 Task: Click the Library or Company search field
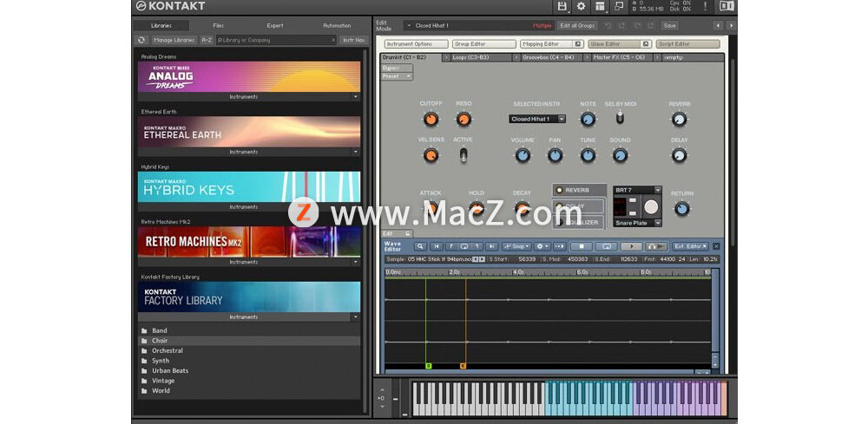click(x=276, y=40)
